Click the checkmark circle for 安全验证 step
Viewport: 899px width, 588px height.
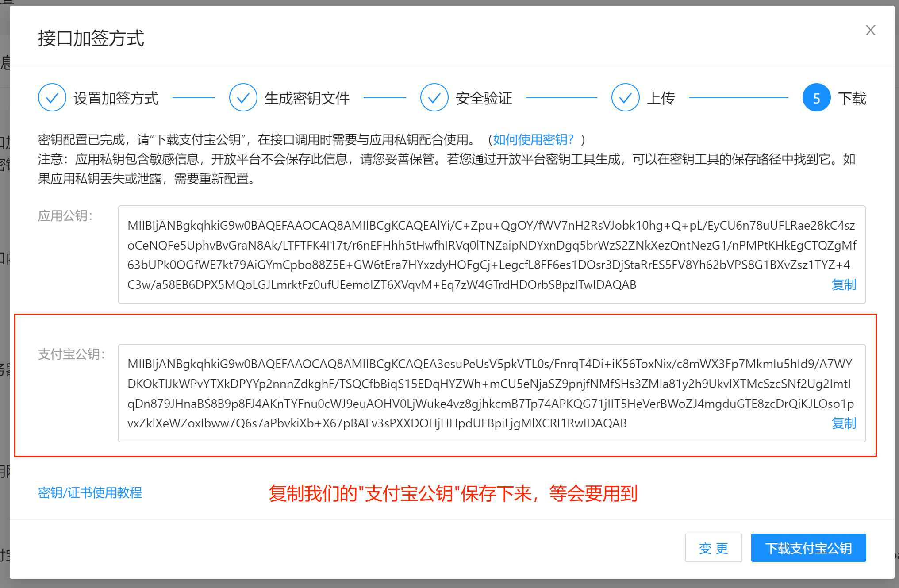click(434, 97)
